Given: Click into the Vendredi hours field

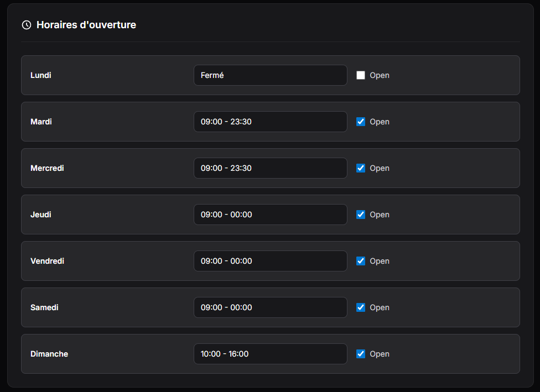Looking at the screenshot, I should [x=270, y=261].
